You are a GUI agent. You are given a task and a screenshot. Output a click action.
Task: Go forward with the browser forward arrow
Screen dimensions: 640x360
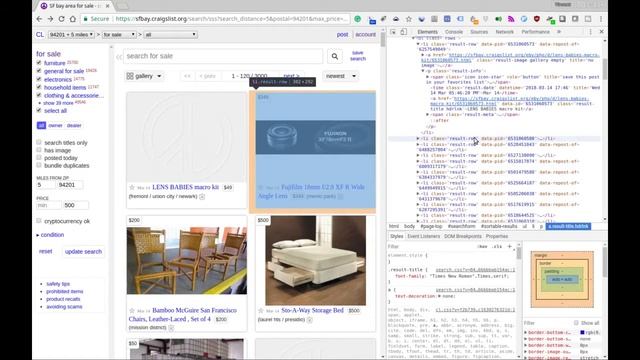(50, 19)
